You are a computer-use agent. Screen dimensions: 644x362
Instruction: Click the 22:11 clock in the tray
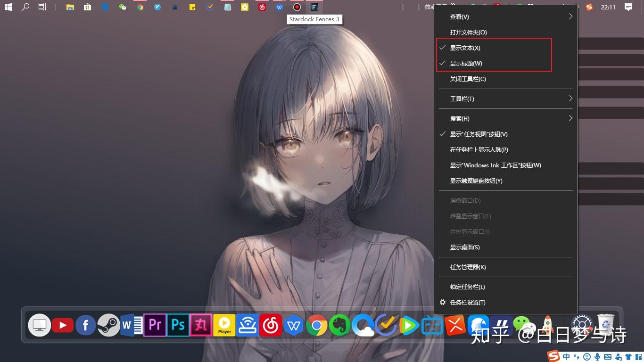(608, 7)
